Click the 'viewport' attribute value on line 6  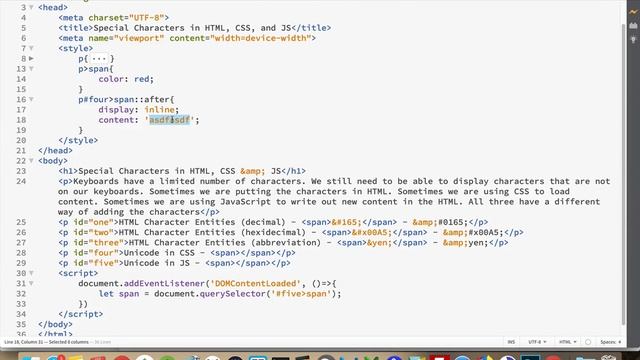(139, 38)
